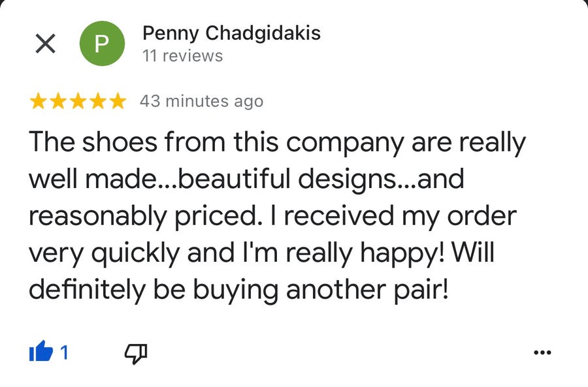Click the like count number 1
This screenshot has height=387, width=588.
(64, 353)
